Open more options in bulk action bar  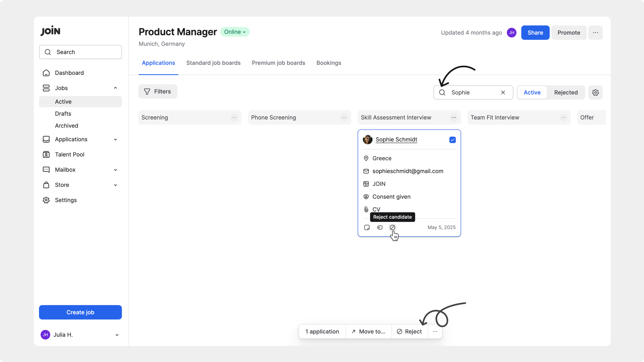435,331
